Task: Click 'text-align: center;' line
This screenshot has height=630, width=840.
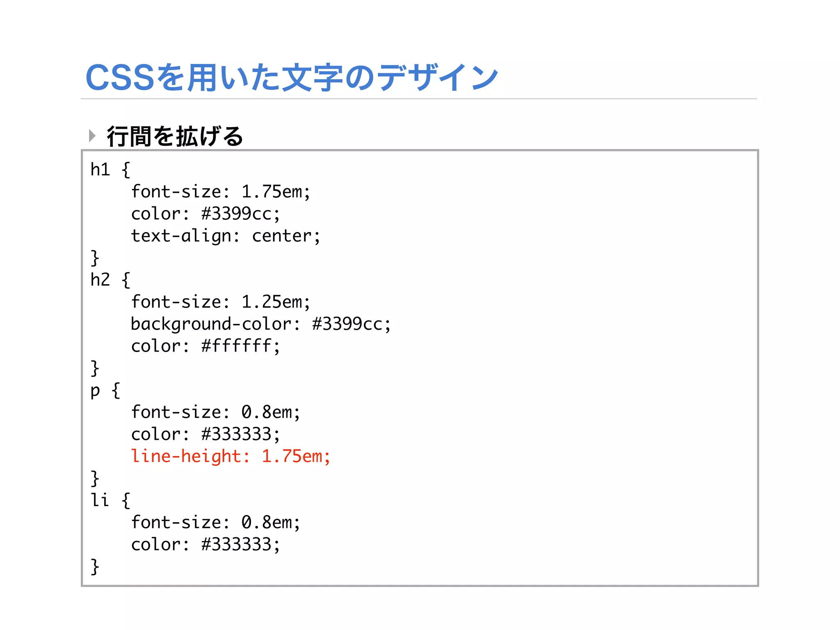Action: coord(226,236)
